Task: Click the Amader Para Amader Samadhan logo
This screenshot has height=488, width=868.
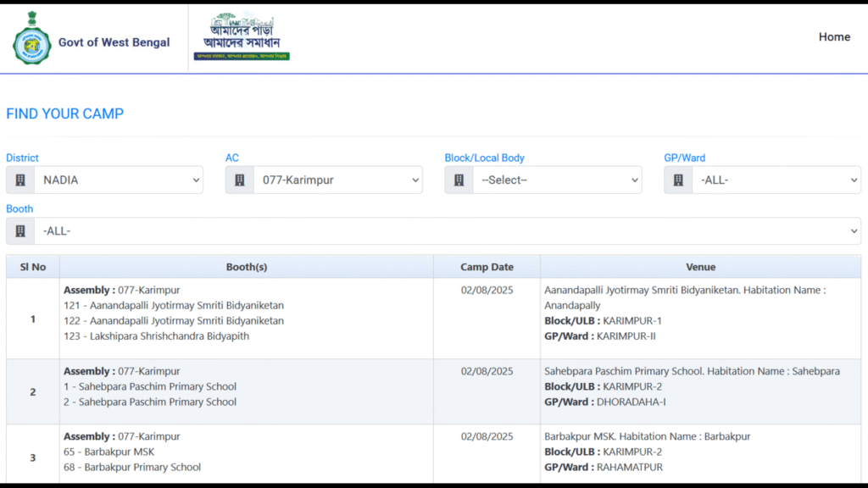Action: (x=242, y=36)
